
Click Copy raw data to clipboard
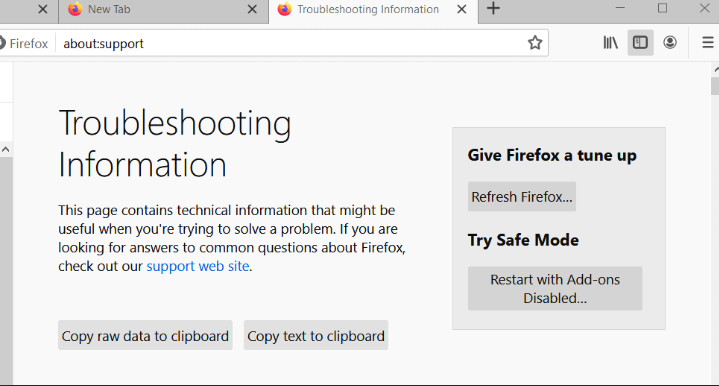145,336
